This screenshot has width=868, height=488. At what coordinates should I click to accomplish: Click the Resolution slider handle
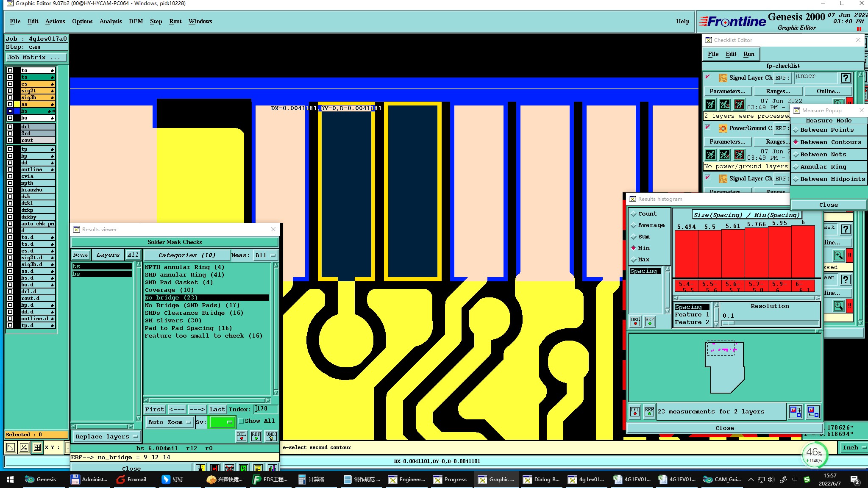point(728,323)
